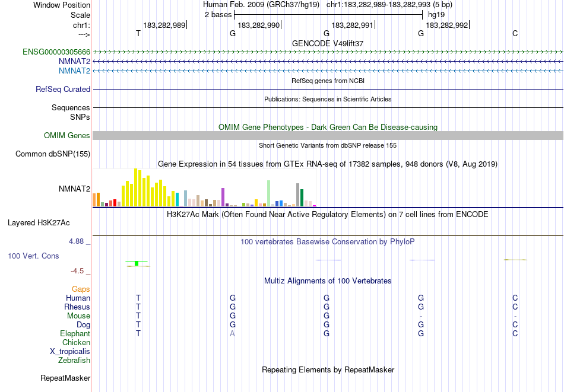Open the ENSG00000305666 gene label
Screen dimensions: 564x392
[x=56, y=52]
